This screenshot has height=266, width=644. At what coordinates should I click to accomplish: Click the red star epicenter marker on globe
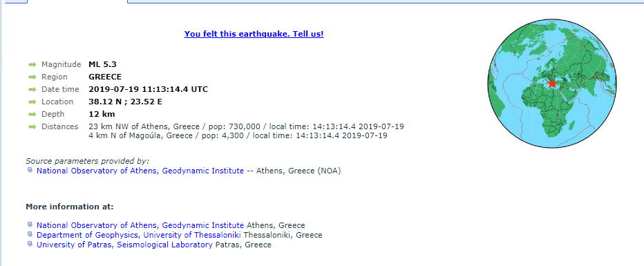[x=552, y=84]
